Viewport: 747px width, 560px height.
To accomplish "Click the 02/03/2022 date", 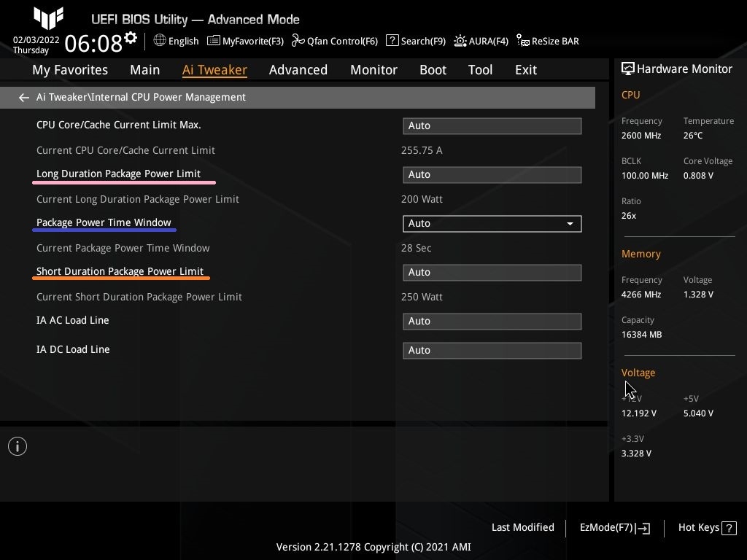I will 36,40.
